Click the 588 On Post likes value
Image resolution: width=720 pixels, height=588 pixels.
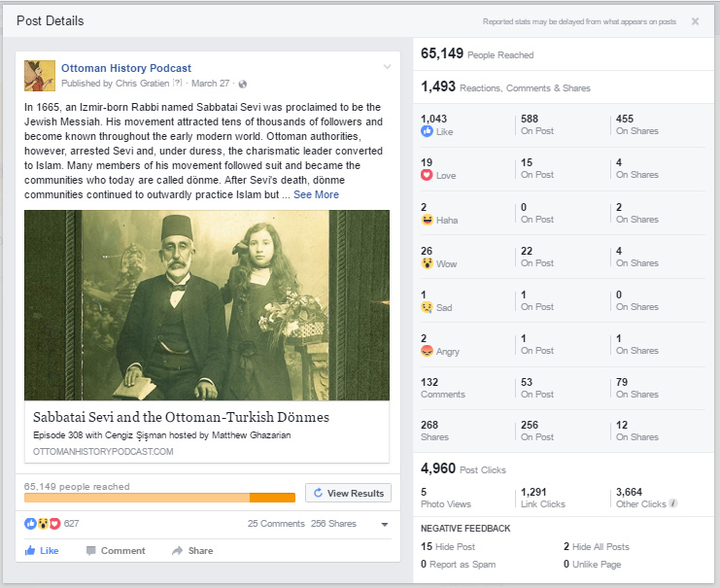(x=537, y=124)
